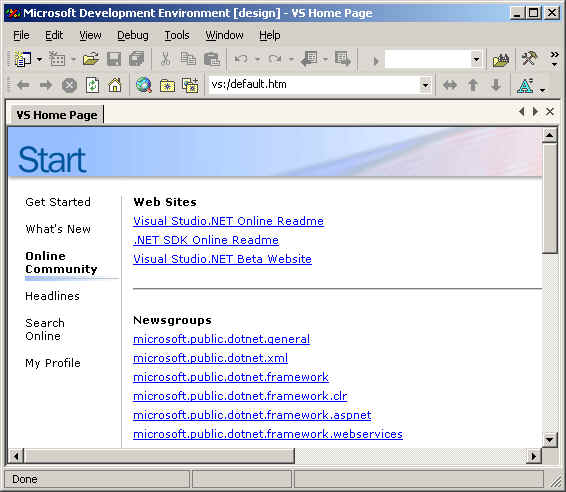Click the vs:/default.htm address field
The height and width of the screenshot is (492, 566).
pos(314,85)
